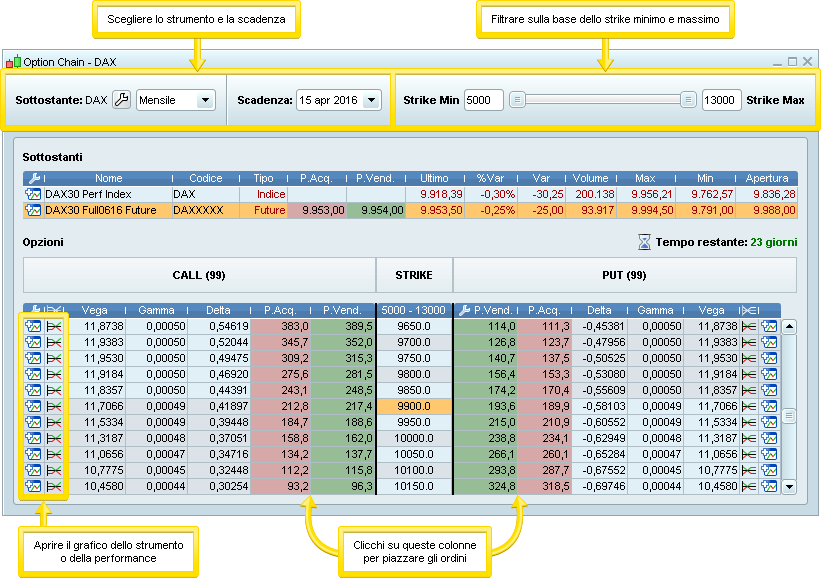Click the Ultimo column header in Sottostanti

pyautogui.click(x=434, y=178)
